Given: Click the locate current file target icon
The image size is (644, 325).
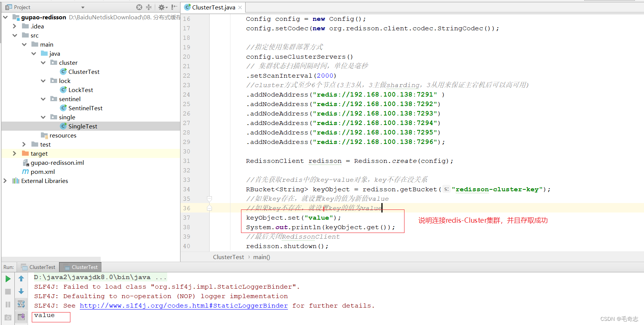Looking at the screenshot, I should pyautogui.click(x=139, y=7).
